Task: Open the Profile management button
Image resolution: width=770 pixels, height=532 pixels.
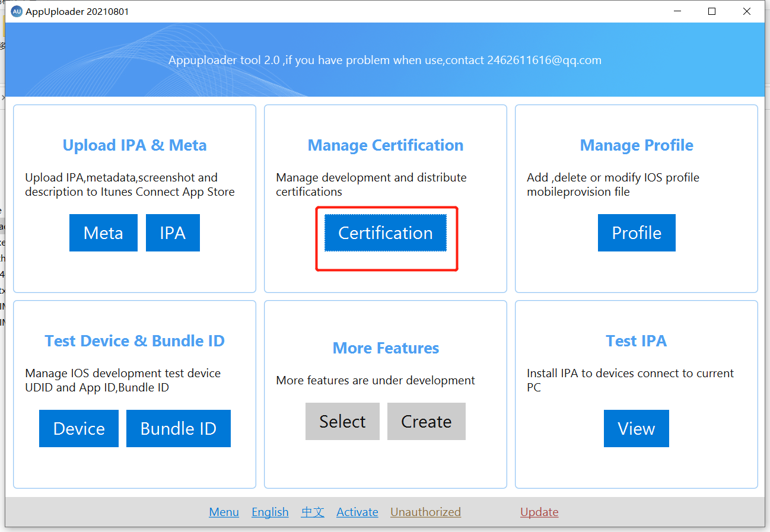Action: click(636, 233)
